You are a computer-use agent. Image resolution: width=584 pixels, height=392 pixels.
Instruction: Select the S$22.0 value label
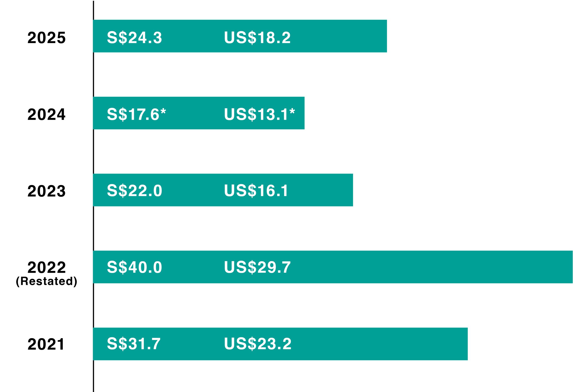click(x=135, y=190)
